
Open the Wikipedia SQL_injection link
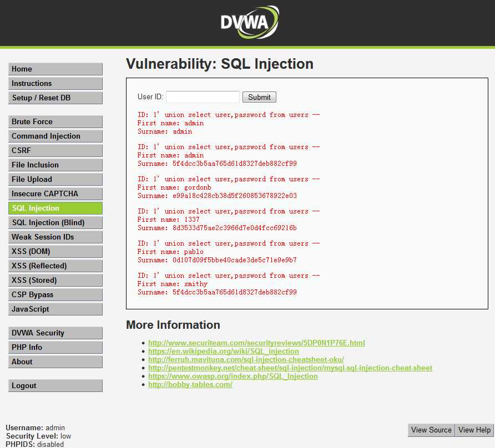tap(224, 351)
